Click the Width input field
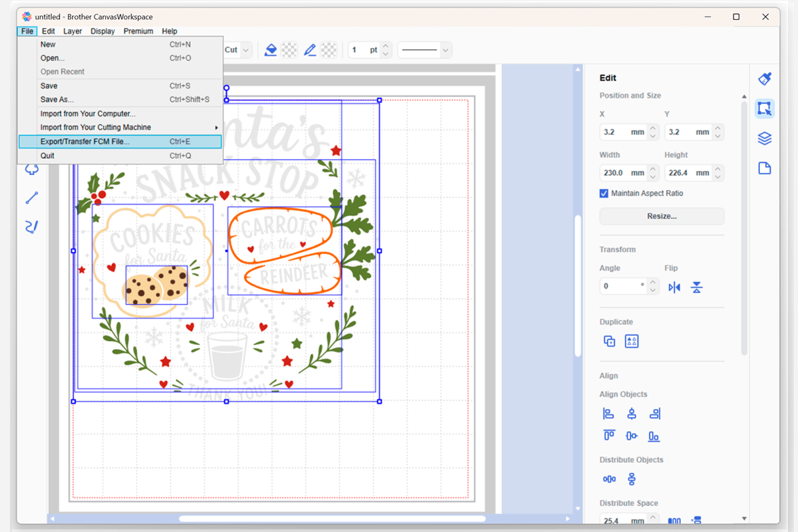 pos(623,173)
